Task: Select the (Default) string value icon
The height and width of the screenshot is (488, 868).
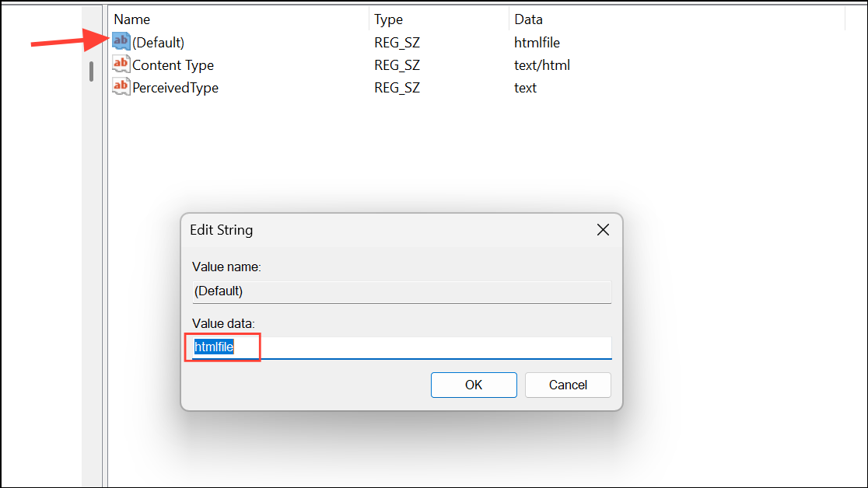Action: [121, 41]
